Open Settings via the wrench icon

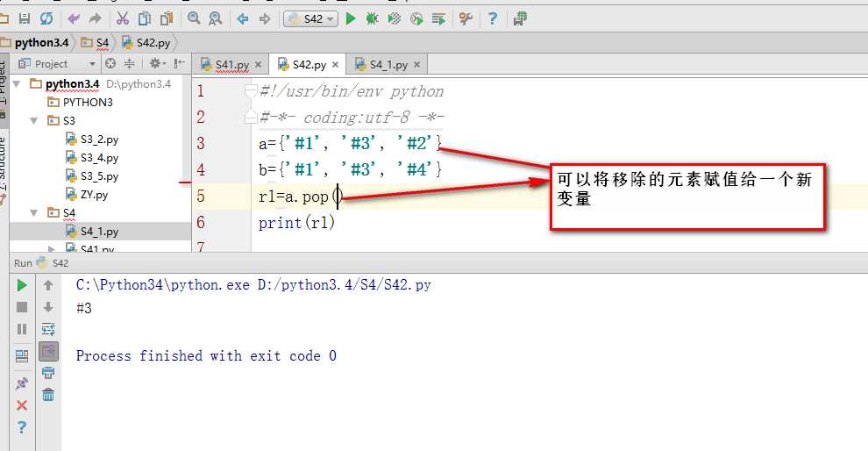click(466, 18)
